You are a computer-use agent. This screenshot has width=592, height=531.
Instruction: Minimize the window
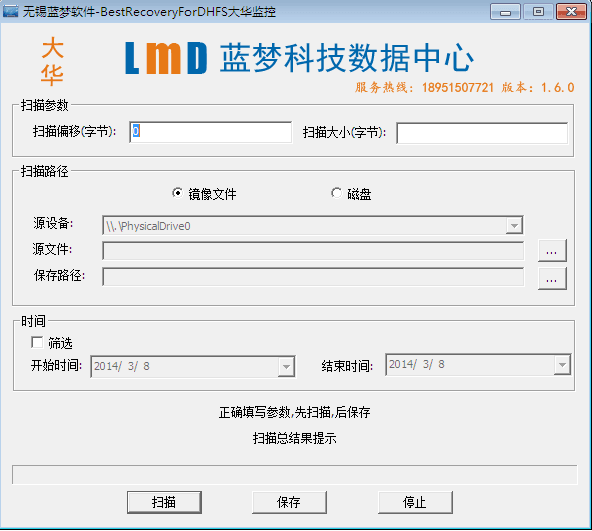505,12
